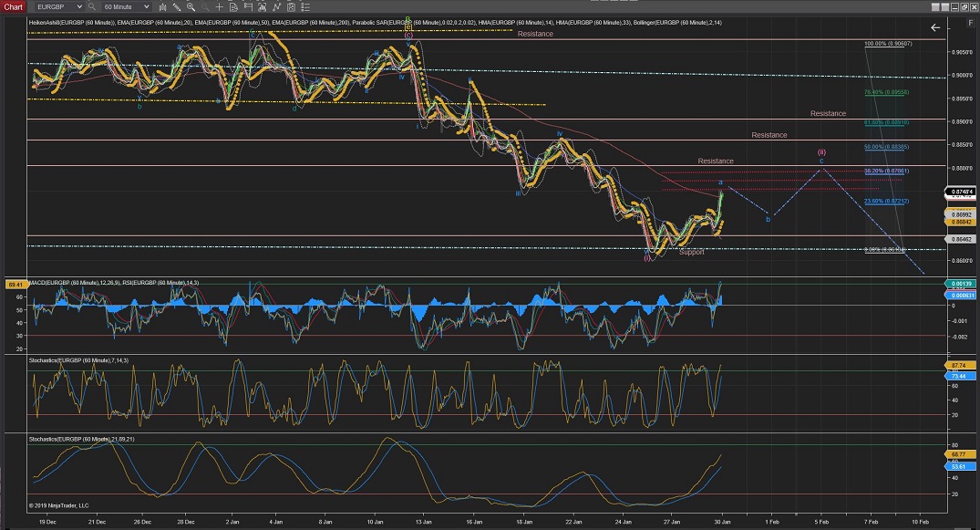The height and width of the screenshot is (530, 980).
Task: Expand the 60 Minute interval dropdown
Action: (146, 6)
